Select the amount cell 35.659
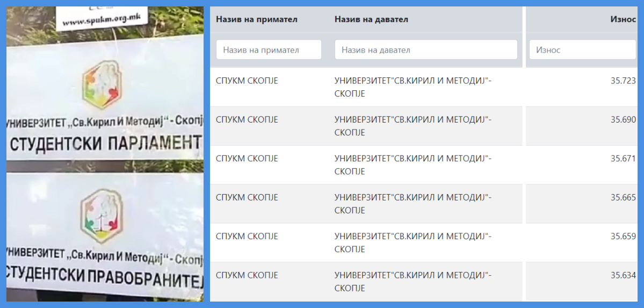644x308 pixels. (623, 237)
